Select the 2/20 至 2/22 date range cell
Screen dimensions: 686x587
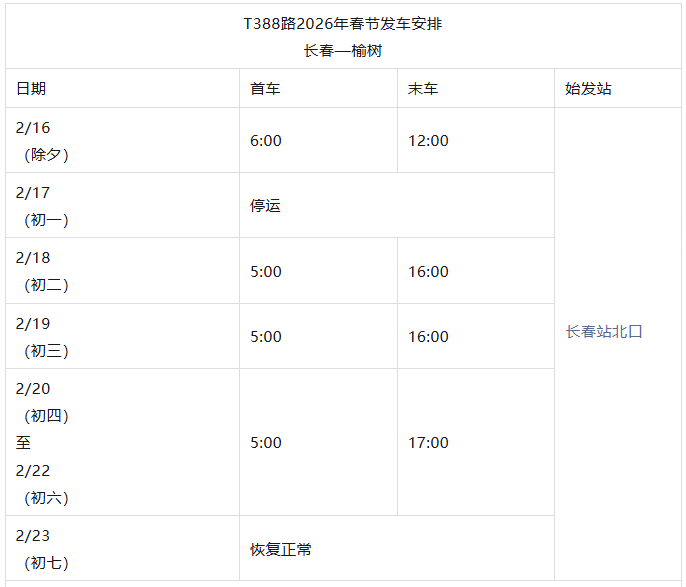pyautogui.click(x=42, y=443)
